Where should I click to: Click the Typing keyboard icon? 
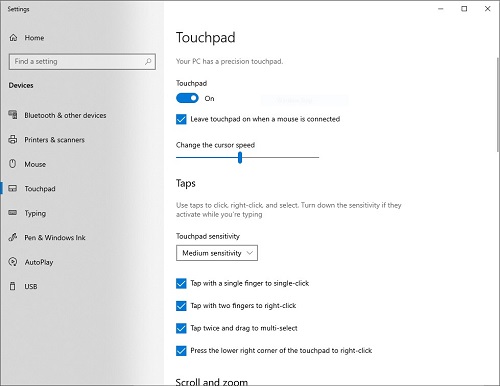pyautogui.click(x=13, y=213)
